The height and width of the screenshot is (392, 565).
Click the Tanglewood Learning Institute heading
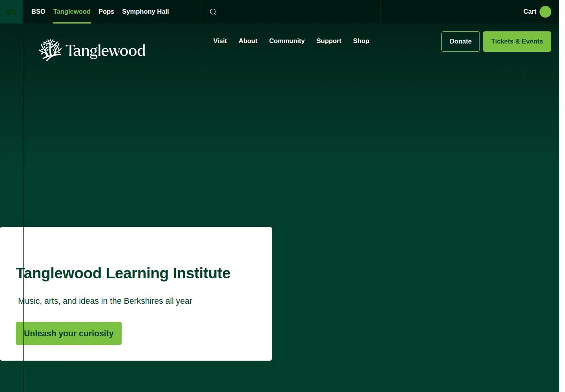123,273
